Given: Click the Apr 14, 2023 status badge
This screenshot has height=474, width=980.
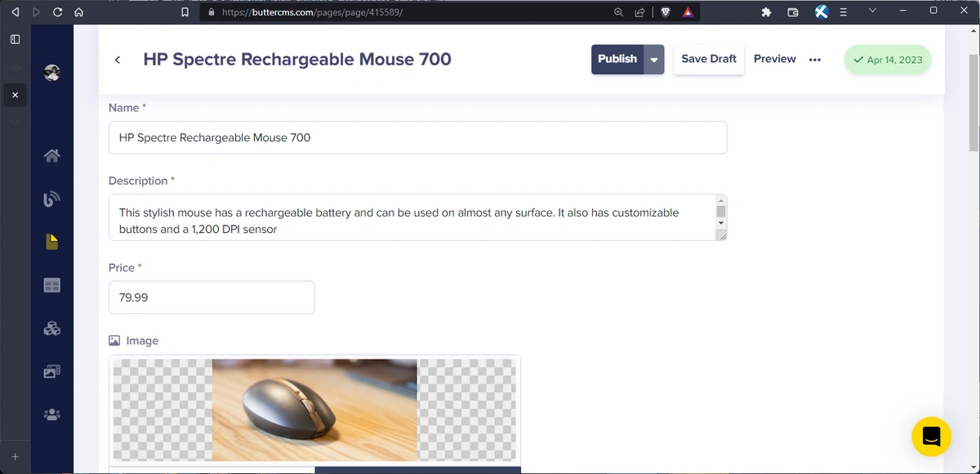Looking at the screenshot, I should click(x=888, y=60).
